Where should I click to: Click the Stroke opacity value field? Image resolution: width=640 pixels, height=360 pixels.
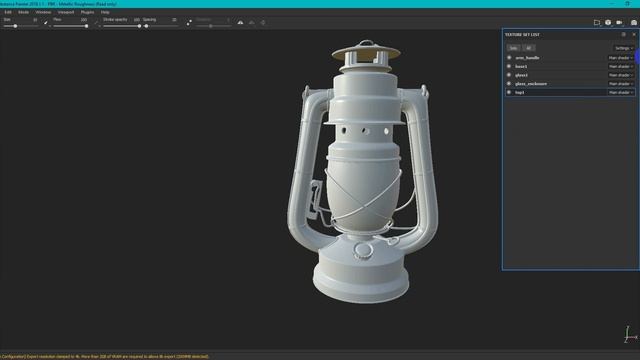[136, 20]
